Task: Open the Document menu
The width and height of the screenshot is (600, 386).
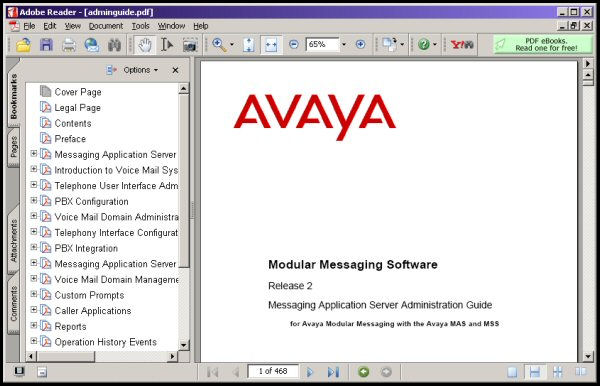Action: coord(106,26)
